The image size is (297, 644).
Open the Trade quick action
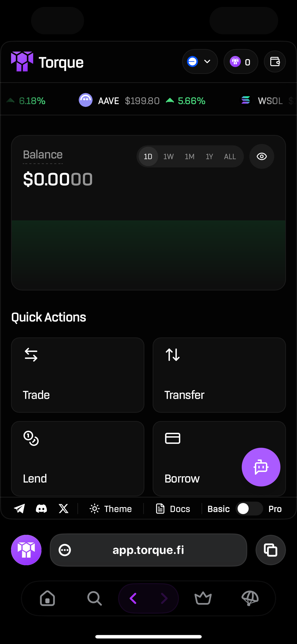[78, 375]
